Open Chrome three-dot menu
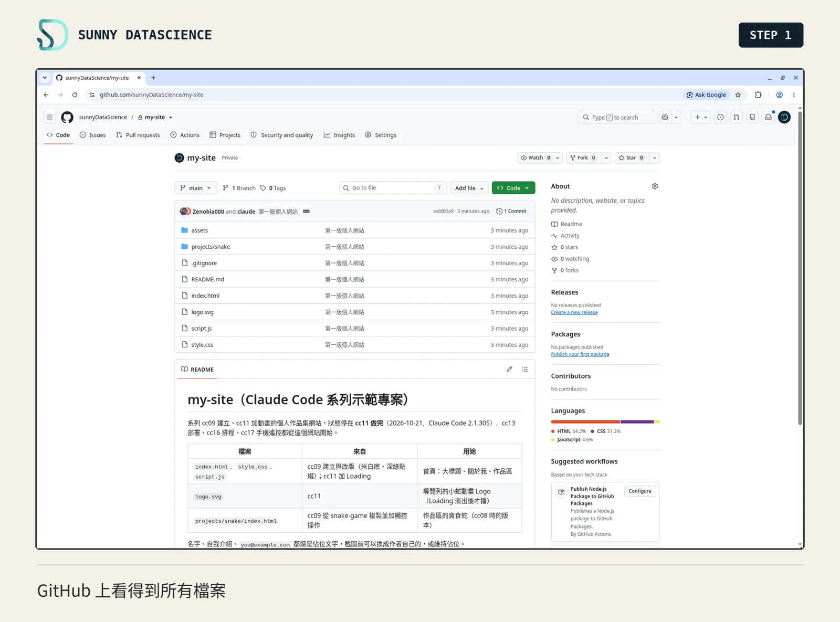The height and width of the screenshot is (622, 840). (794, 95)
